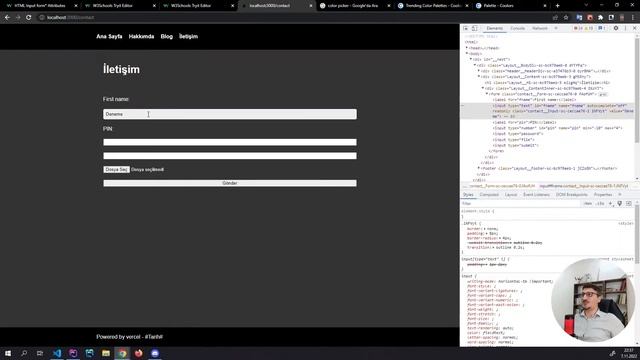Viewport: 640px width, 360px height.
Task: Bookmark this page with the star icon
Action: point(566,18)
